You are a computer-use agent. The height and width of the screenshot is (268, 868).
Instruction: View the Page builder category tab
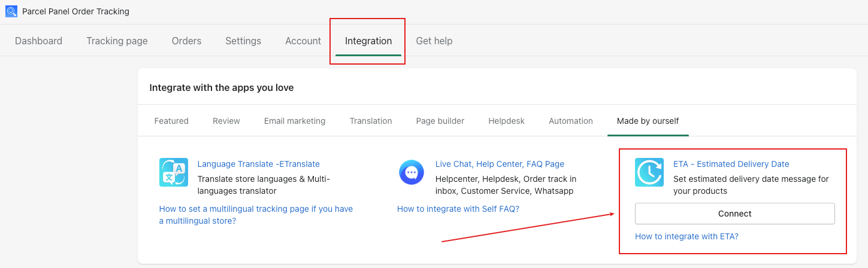(x=440, y=121)
